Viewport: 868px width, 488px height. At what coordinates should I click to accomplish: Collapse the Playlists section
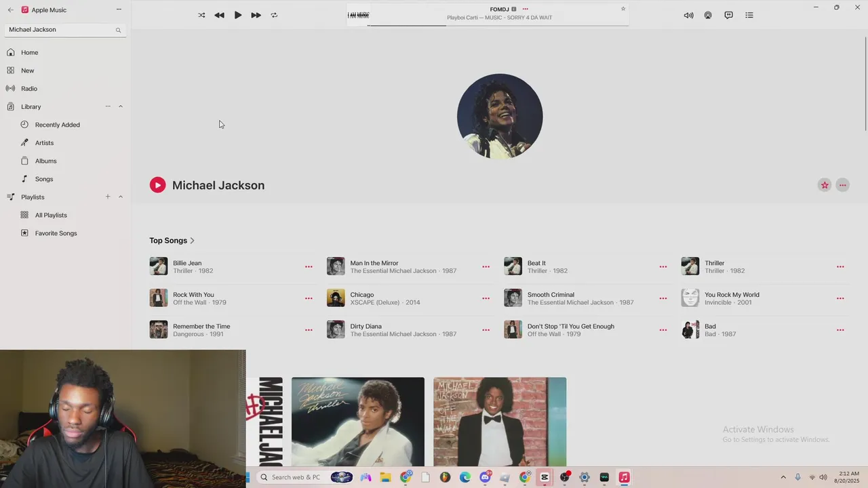point(121,197)
